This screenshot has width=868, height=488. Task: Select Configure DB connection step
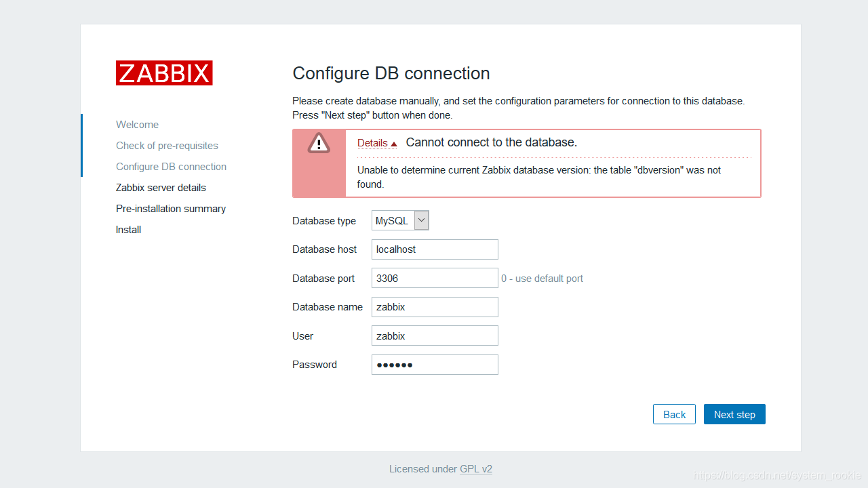coord(171,167)
